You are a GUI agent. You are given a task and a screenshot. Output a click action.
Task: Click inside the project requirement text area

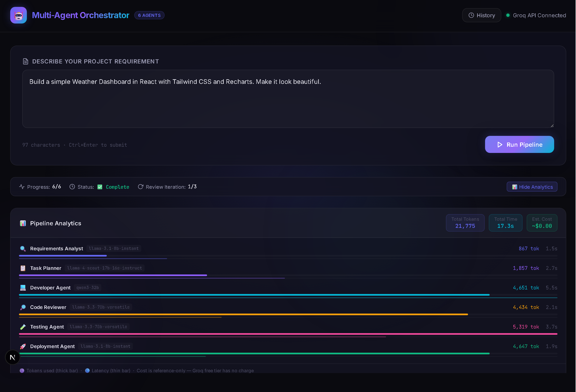pyautogui.click(x=288, y=104)
